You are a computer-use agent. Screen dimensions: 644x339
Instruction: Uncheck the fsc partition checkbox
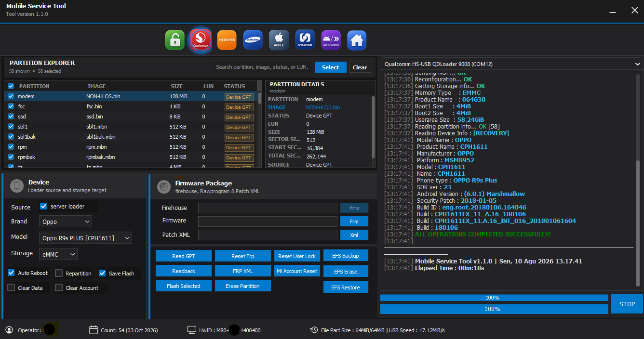(x=11, y=106)
